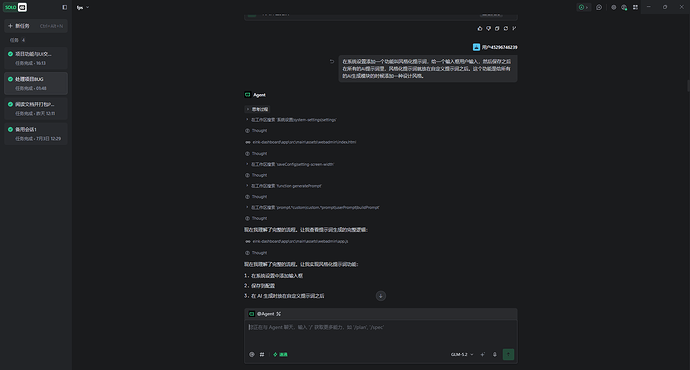The image size is (690, 370).
Task: Click list item 1. 在系统设置中添加输入框
Action: (273, 276)
